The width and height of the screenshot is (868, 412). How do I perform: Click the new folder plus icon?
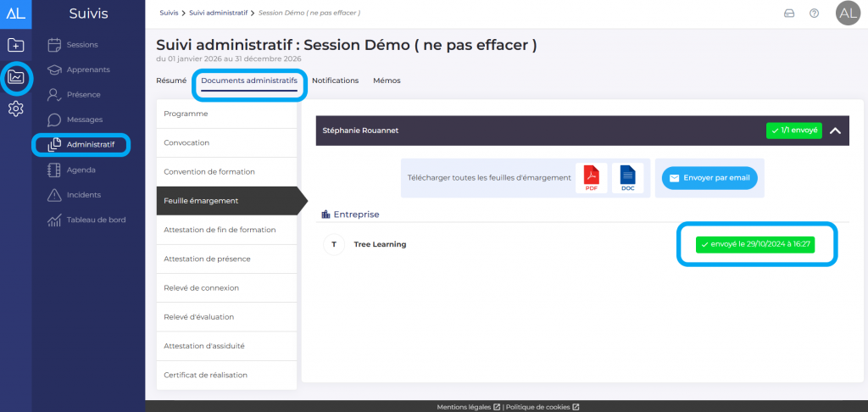point(16,45)
